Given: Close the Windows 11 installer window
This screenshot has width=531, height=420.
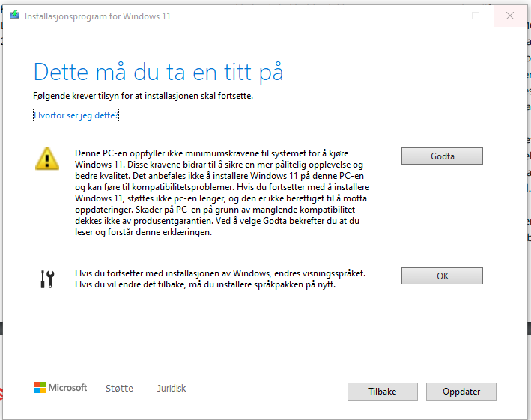Looking at the screenshot, I should (510, 16).
